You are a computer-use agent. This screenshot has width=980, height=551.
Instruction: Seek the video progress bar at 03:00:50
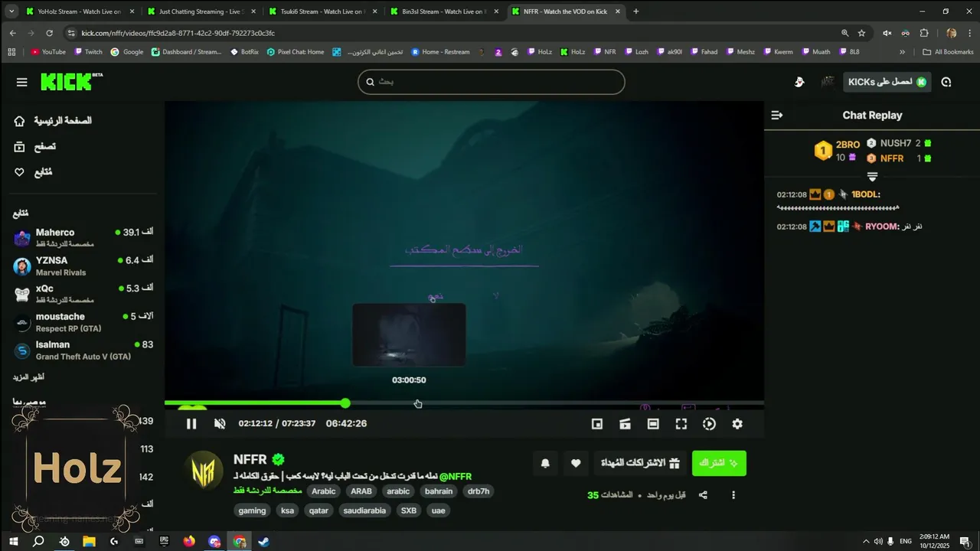pos(409,403)
